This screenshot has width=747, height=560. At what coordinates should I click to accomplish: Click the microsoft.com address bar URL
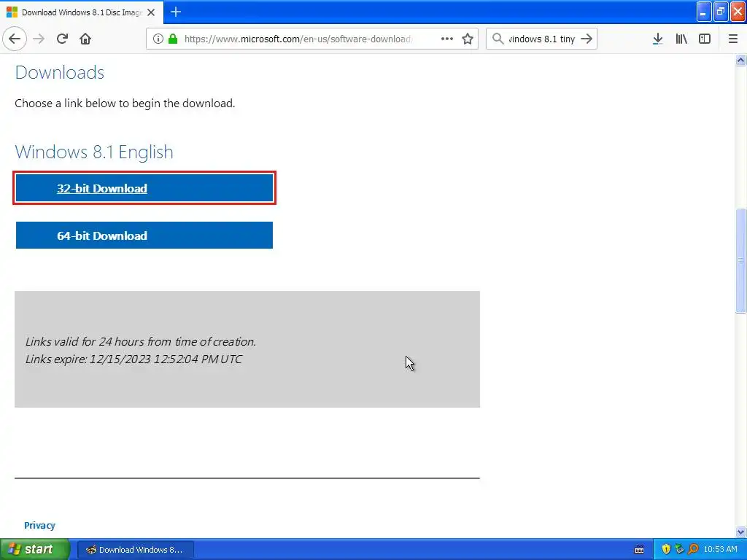[x=298, y=39]
